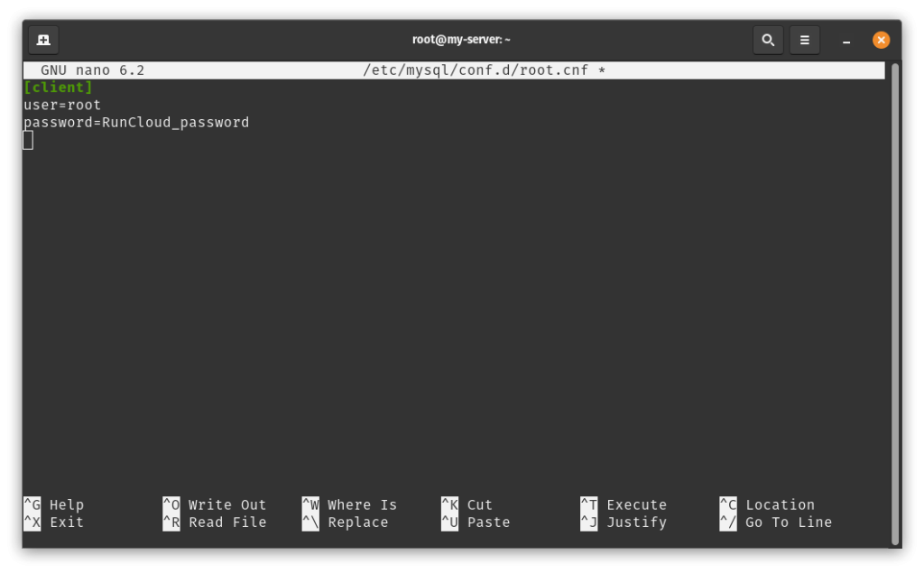
Task: Click the ^R Read File shortcut
Action: coord(215,522)
